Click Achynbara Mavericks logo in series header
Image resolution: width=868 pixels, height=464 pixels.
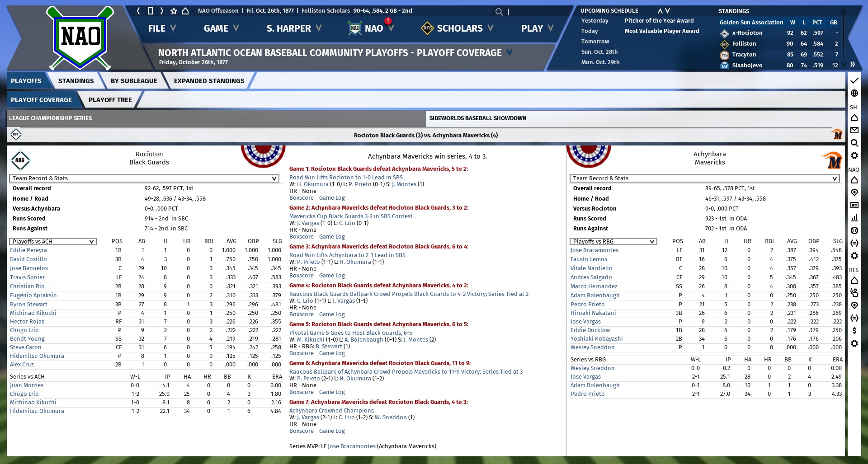tap(837, 135)
